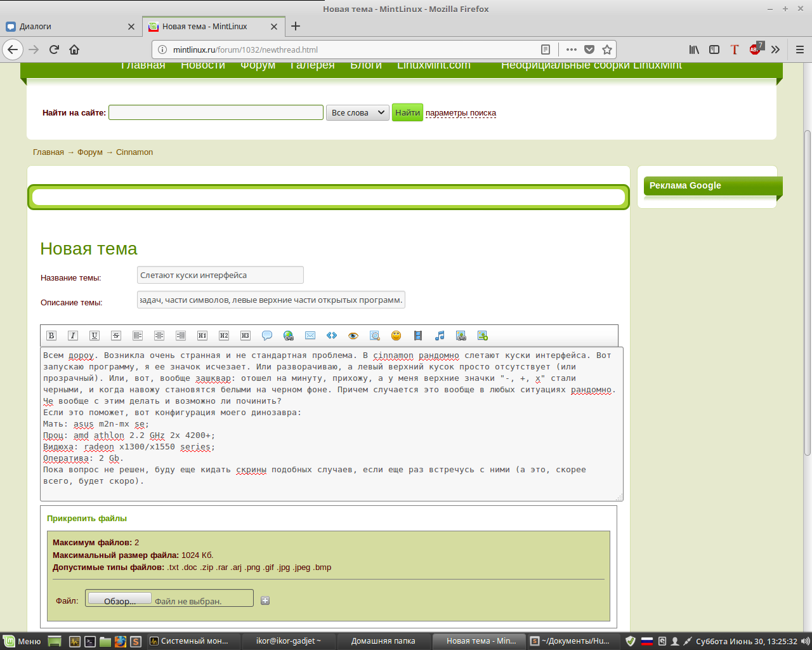Toggle the Firefox sidebar button

tap(714, 50)
